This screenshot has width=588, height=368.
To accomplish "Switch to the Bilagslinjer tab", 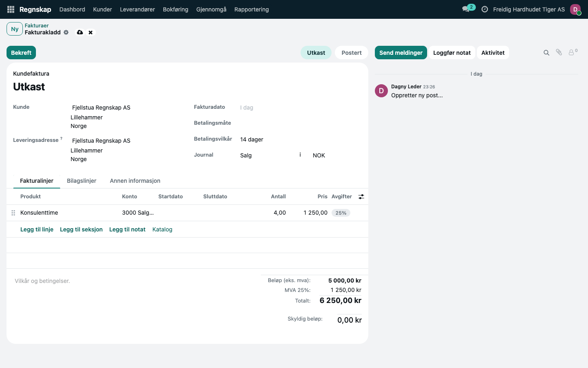I will (x=82, y=181).
